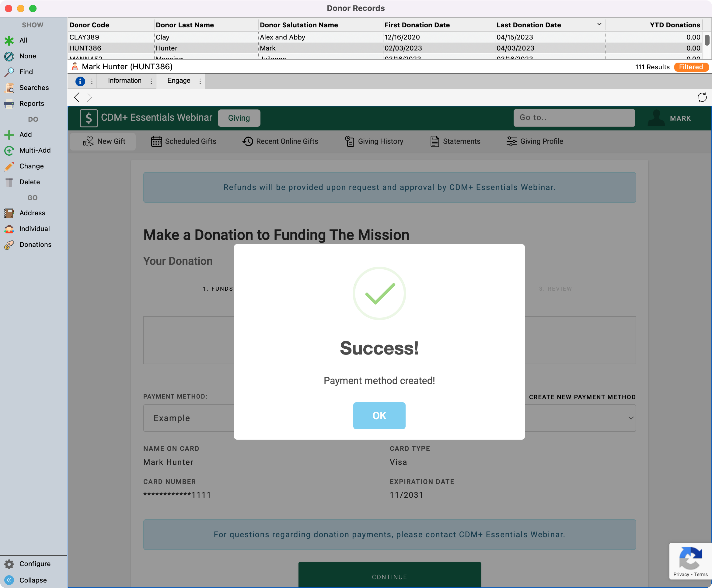Click the Find magnifier icon in sidebar
The image size is (712, 588).
tap(9, 72)
